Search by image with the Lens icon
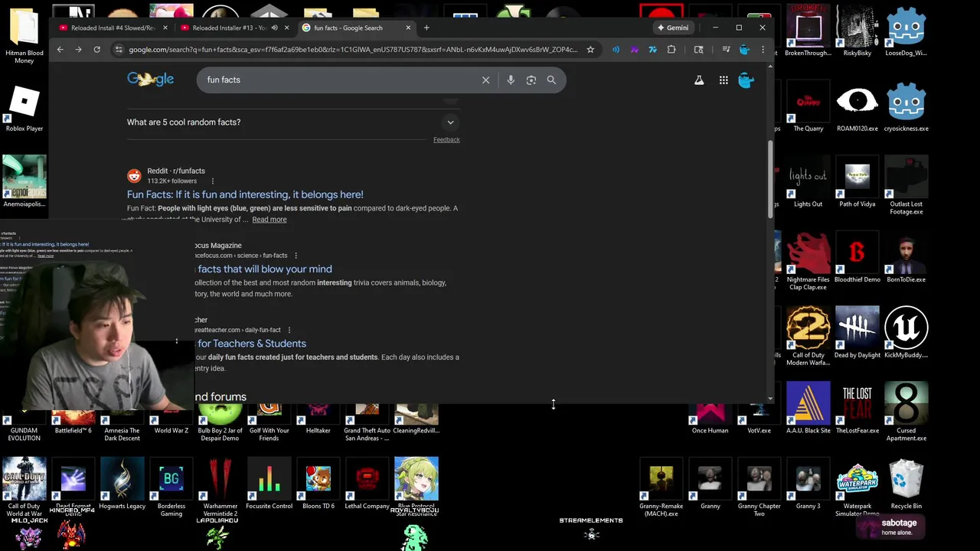The height and width of the screenshot is (551, 980). (531, 80)
